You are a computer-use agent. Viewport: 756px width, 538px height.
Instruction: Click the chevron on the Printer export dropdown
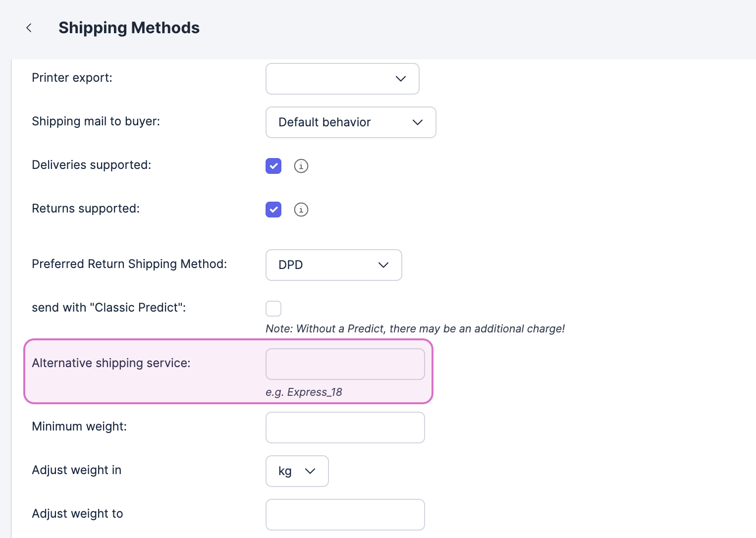click(400, 79)
